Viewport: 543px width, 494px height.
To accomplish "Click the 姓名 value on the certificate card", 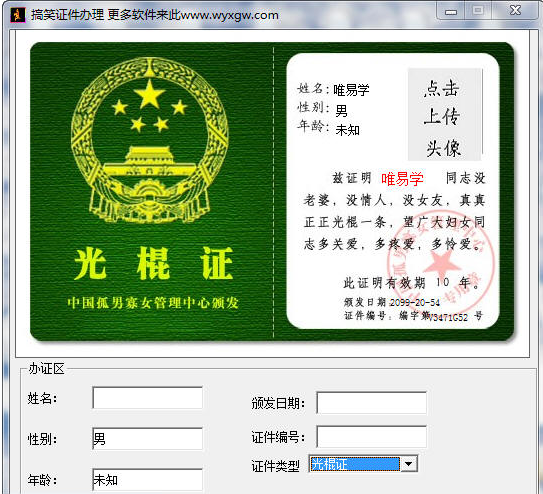I will [351, 90].
